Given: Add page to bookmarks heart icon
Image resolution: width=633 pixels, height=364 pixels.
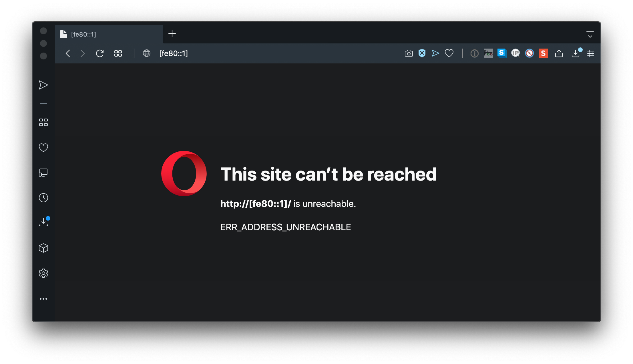Looking at the screenshot, I should point(449,53).
